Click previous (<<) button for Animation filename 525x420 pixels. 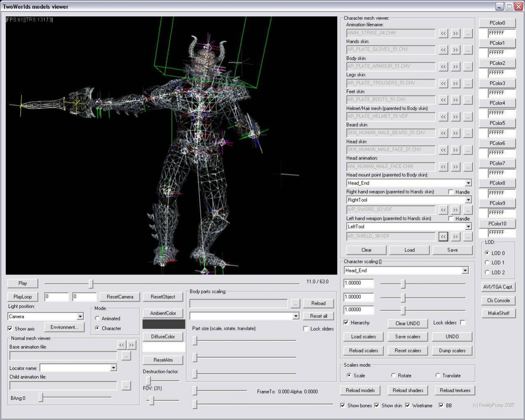443,33
